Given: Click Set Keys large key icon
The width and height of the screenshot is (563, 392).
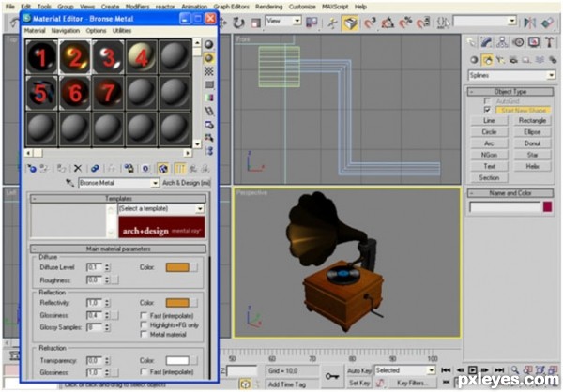Looking at the screenshot, I should coord(332,376).
